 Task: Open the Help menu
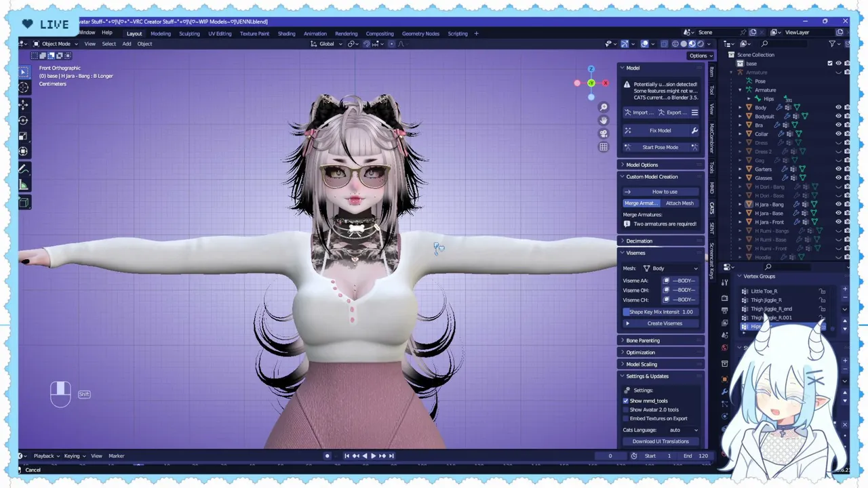click(x=107, y=33)
